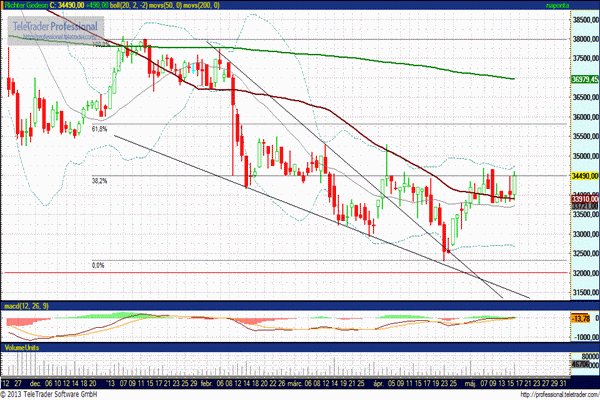Select the 61,8% Fibonacci level label
This screenshot has height=400, width=600.
[99, 129]
